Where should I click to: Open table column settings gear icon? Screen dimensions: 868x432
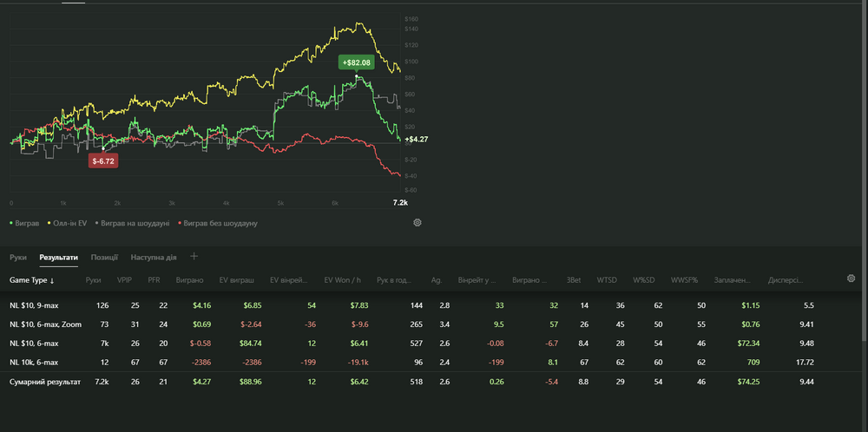coord(852,278)
